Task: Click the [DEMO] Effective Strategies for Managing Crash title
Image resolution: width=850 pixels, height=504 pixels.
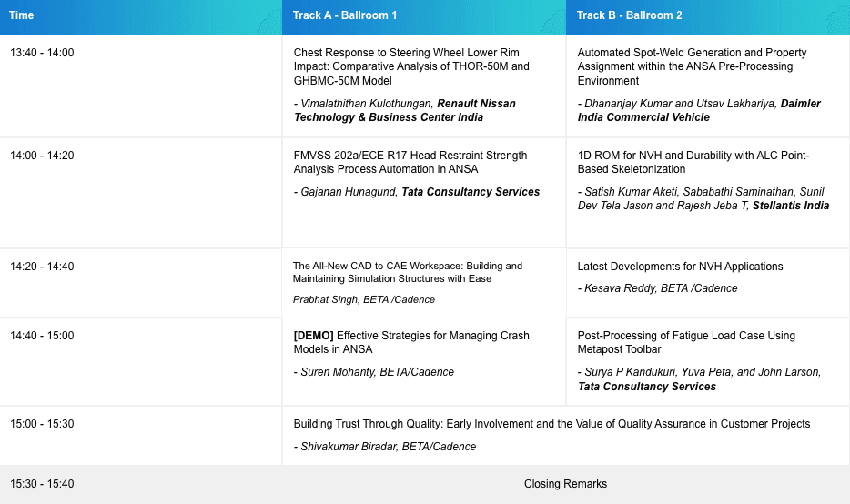Action: pos(411,342)
